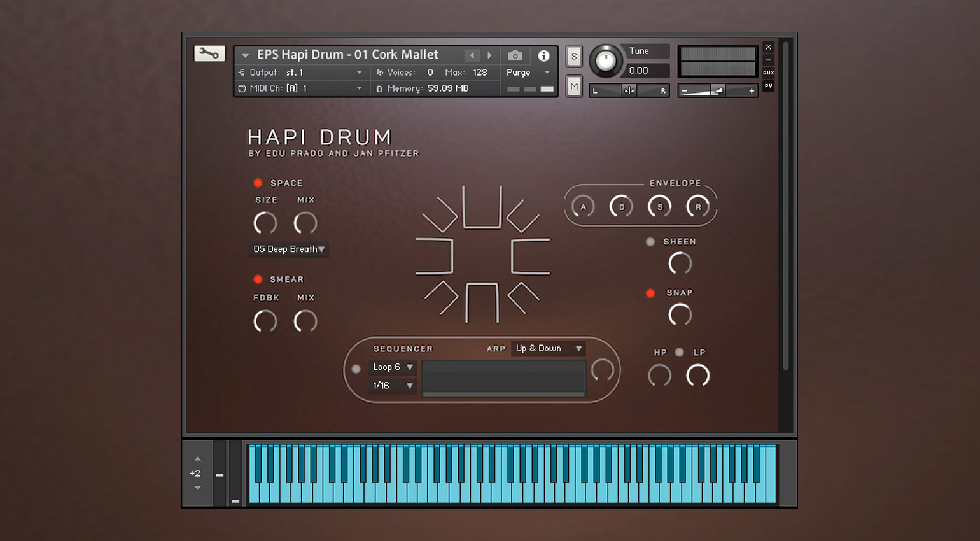Image resolution: width=980 pixels, height=541 pixels.
Task: Open the instrument info icon
Action: 543,55
